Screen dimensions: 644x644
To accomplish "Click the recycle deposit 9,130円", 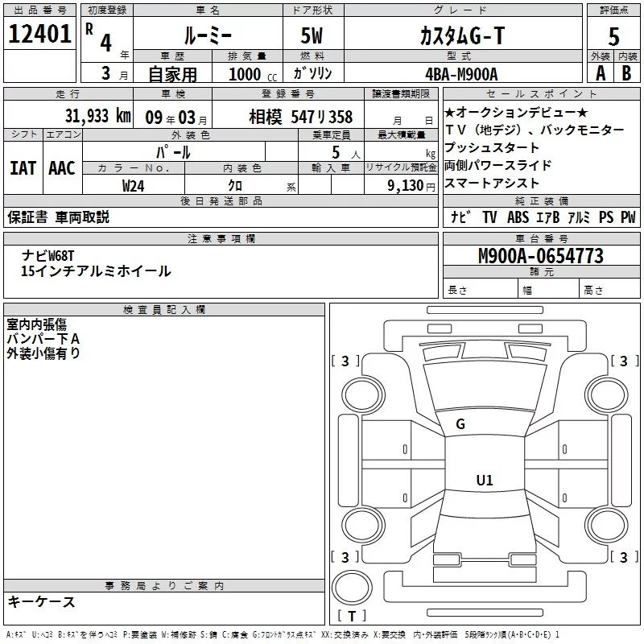I will (411, 186).
